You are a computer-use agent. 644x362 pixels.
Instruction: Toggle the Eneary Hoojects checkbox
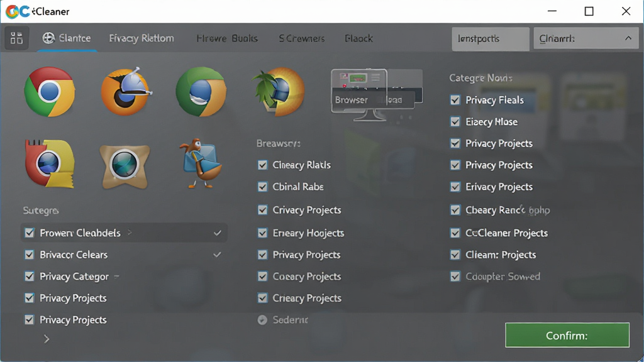(x=262, y=233)
